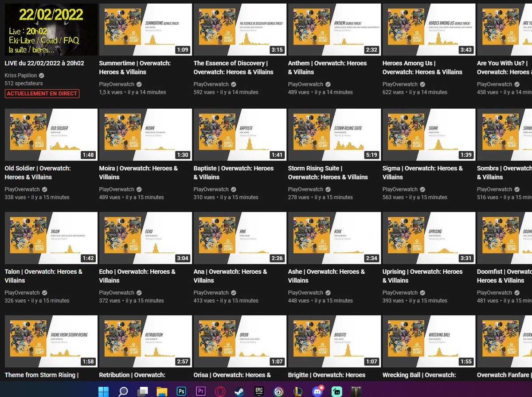The height and width of the screenshot is (397, 532).
Task: Play the Moira video thumbnail
Action: (145, 134)
